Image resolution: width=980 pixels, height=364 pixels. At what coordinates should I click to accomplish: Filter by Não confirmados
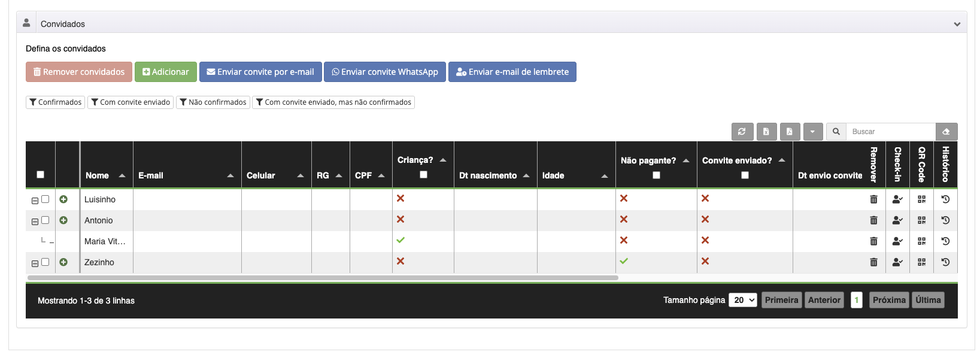(x=213, y=102)
